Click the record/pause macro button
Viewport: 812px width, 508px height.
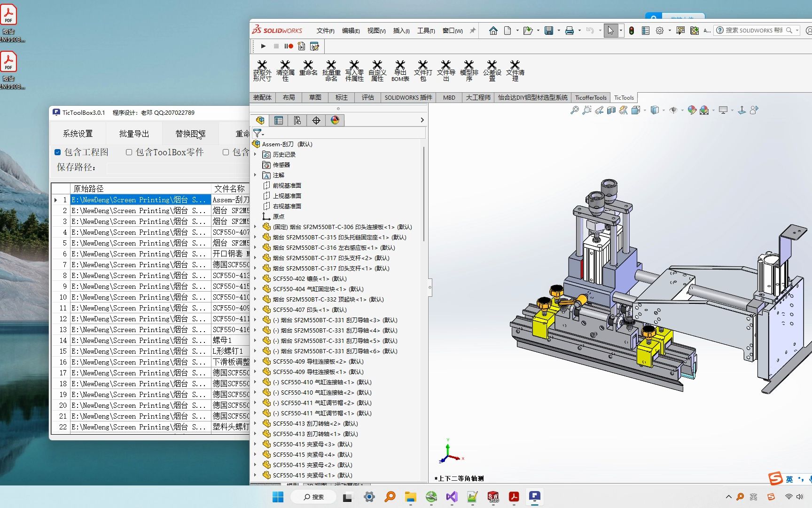pos(289,46)
